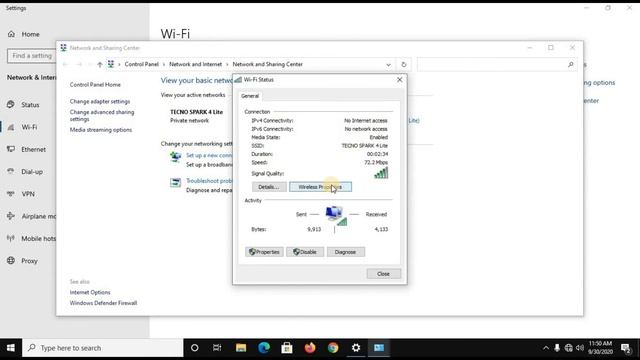Open Media streaming options
640x360 pixels.
pyautogui.click(x=101, y=130)
